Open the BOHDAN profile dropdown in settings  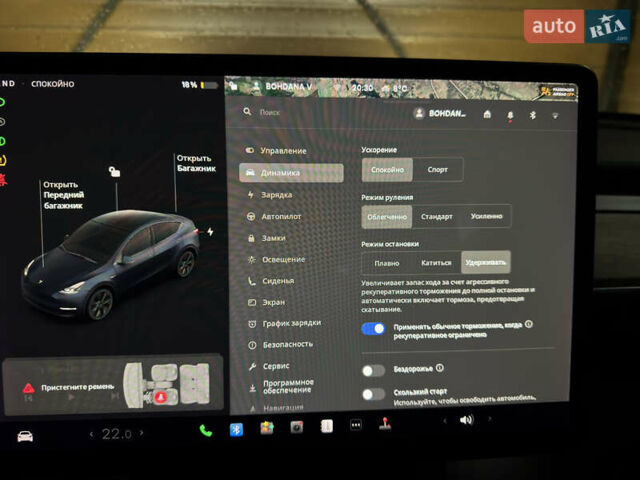pos(440,113)
